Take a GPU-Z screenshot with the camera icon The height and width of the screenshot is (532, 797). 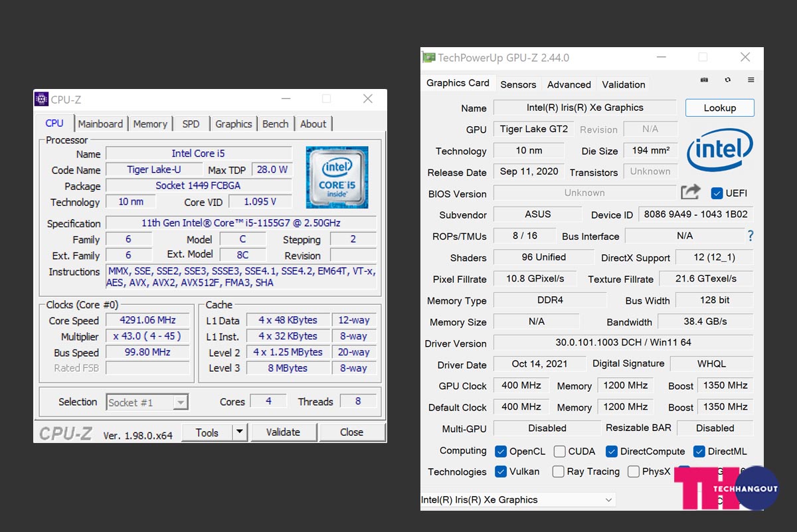click(x=704, y=80)
